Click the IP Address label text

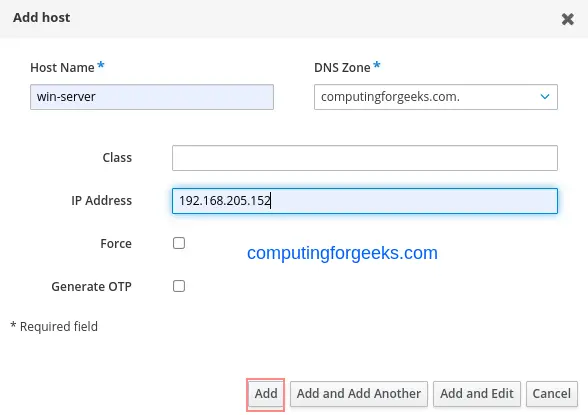pyautogui.click(x=102, y=201)
